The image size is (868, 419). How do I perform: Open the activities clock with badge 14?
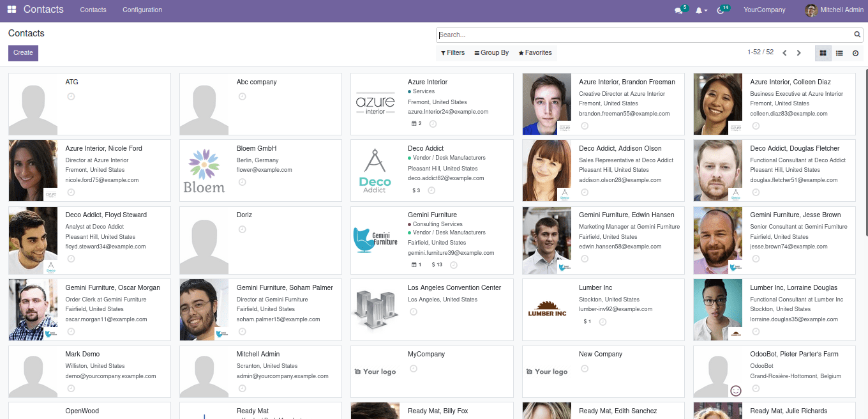(x=721, y=10)
